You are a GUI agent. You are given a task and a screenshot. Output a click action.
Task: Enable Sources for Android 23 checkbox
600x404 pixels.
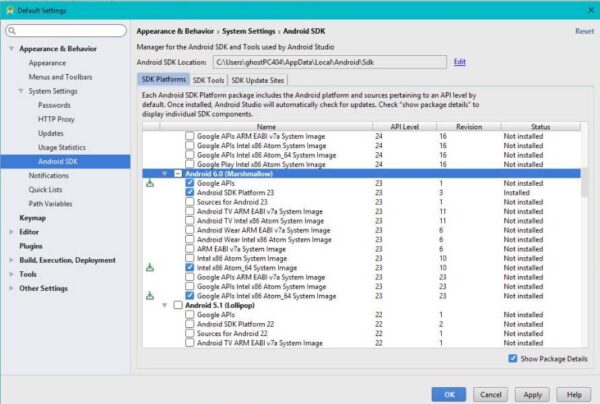pos(190,202)
